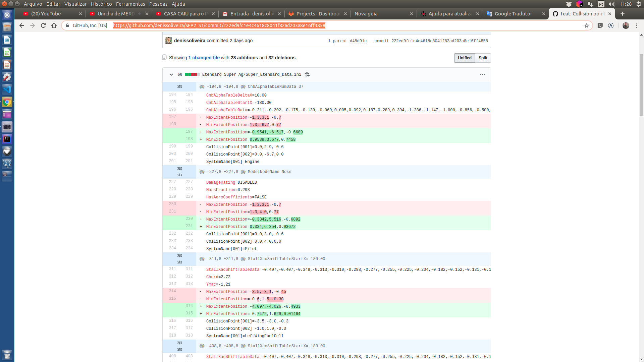Image resolution: width=644 pixels, height=362 pixels.
Task: Open the browser home page
Action: pyautogui.click(x=54, y=25)
